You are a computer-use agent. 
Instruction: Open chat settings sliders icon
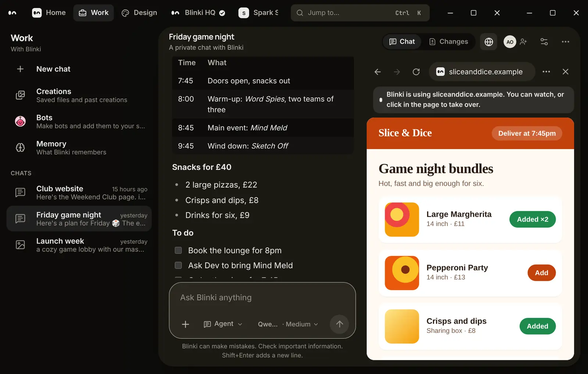click(544, 42)
